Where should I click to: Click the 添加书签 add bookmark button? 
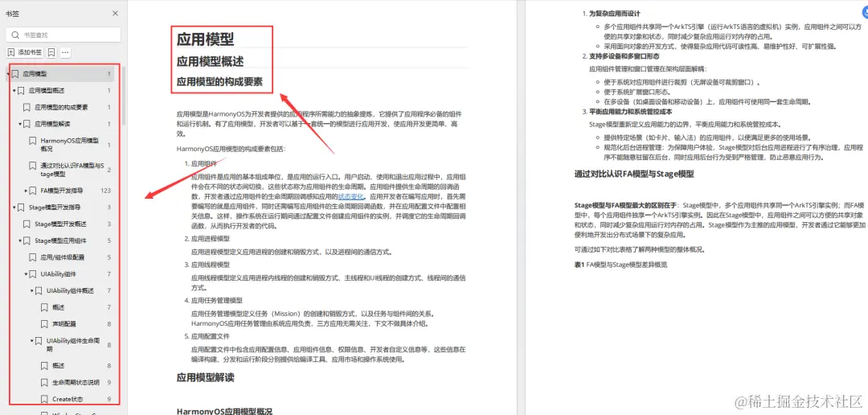click(24, 52)
